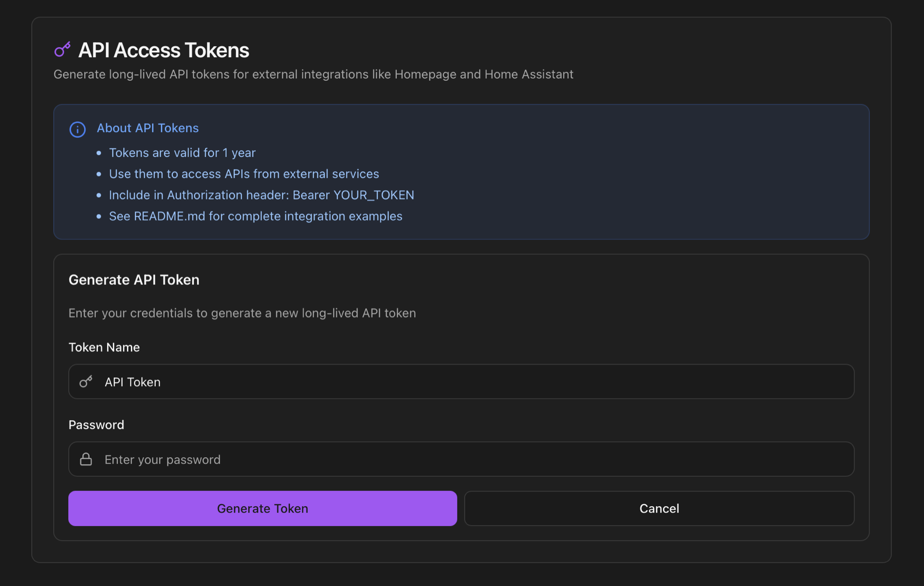Click the Token Name label
This screenshot has width=924, height=586.
coord(104,347)
